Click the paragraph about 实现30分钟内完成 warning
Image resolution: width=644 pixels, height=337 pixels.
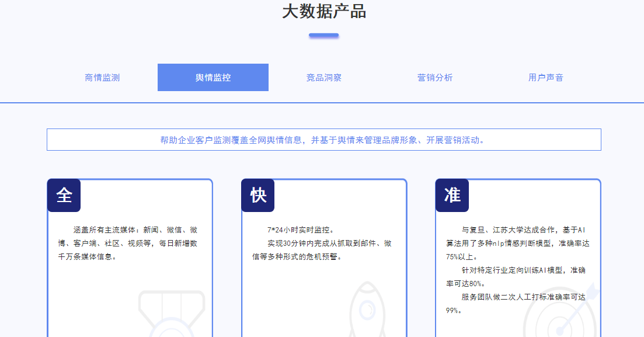click(322, 249)
